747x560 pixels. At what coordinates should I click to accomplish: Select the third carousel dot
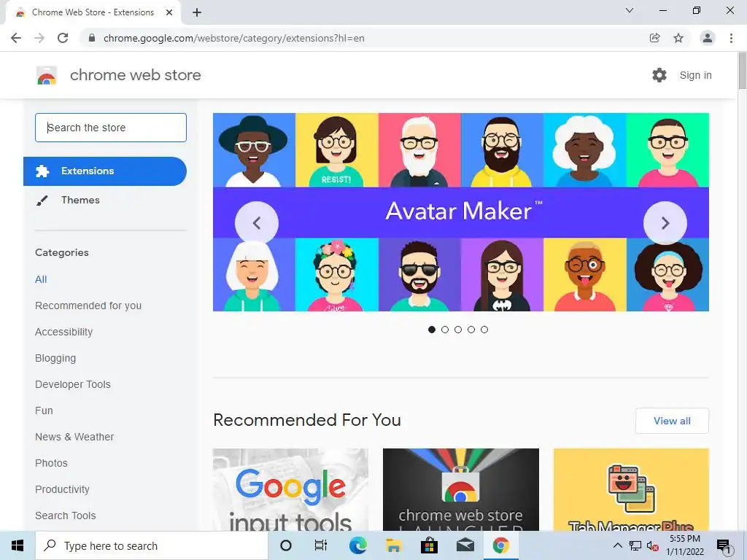point(458,330)
